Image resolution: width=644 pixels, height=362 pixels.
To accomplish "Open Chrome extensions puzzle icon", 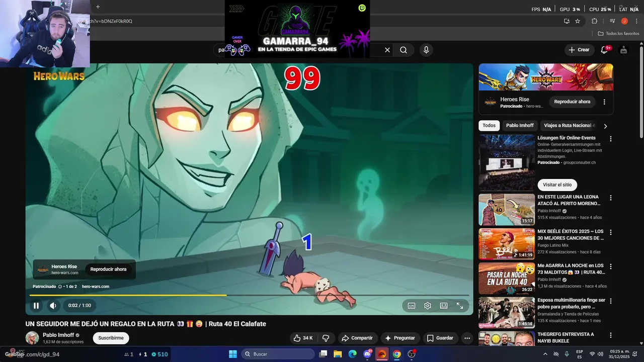I will coord(594,21).
